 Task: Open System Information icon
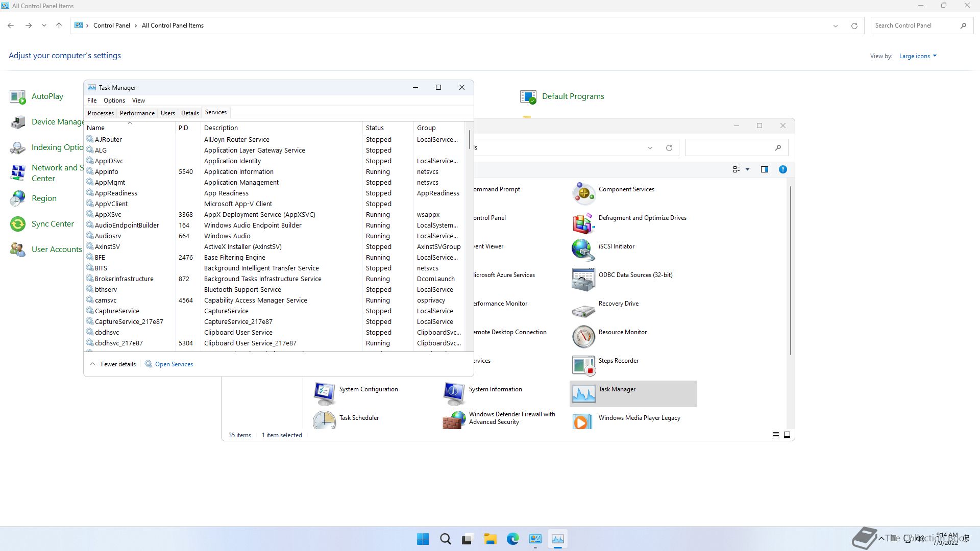click(454, 393)
